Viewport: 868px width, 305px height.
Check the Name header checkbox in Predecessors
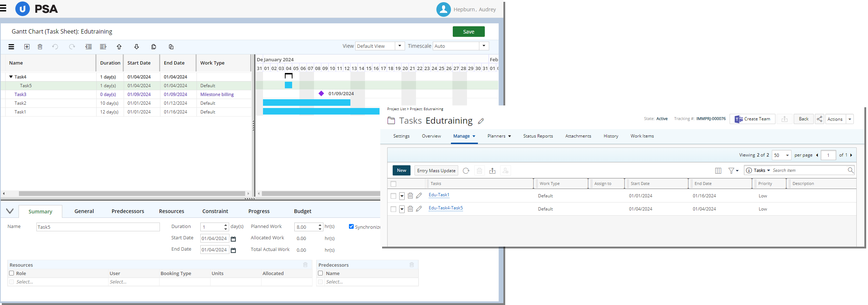click(321, 273)
